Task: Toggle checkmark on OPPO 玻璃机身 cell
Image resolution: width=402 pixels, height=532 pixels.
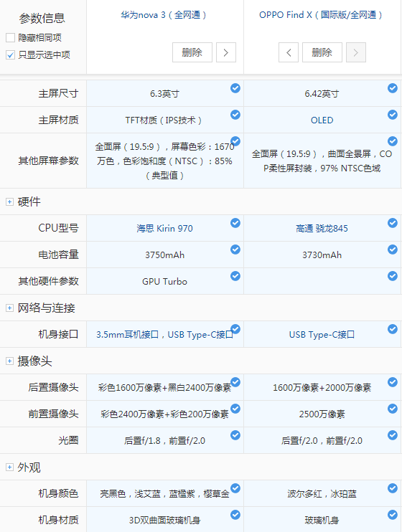Action: 393,515
